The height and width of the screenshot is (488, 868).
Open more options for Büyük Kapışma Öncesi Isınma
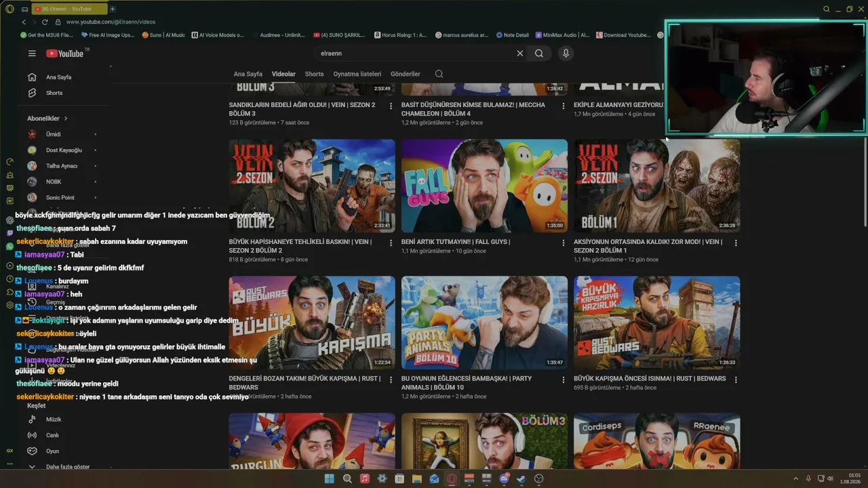[735, 380]
